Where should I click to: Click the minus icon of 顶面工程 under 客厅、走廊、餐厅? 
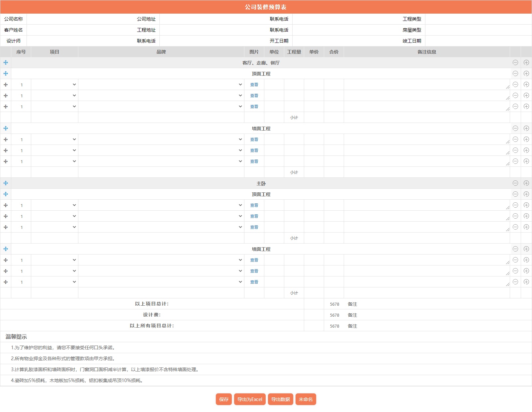click(x=515, y=73)
